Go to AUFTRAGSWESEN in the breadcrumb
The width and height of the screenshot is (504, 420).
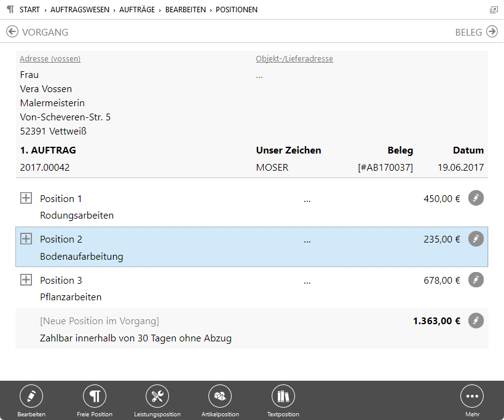pos(79,10)
